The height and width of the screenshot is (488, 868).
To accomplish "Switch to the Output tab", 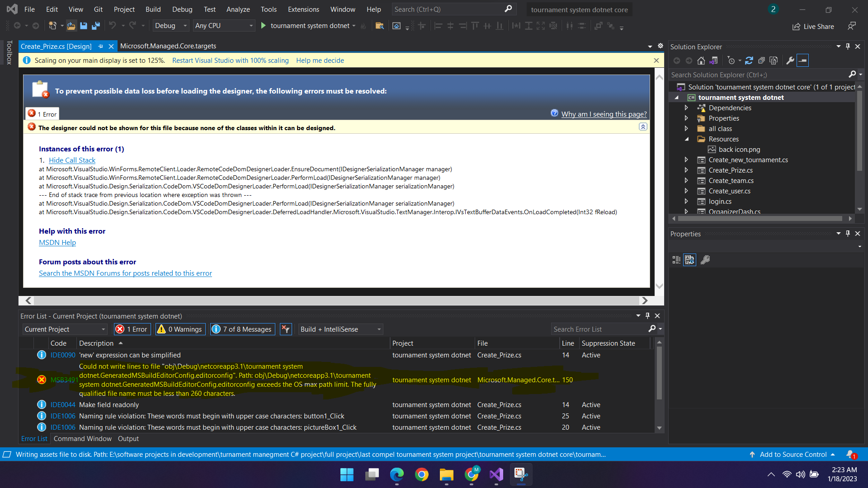I will pos(128,439).
